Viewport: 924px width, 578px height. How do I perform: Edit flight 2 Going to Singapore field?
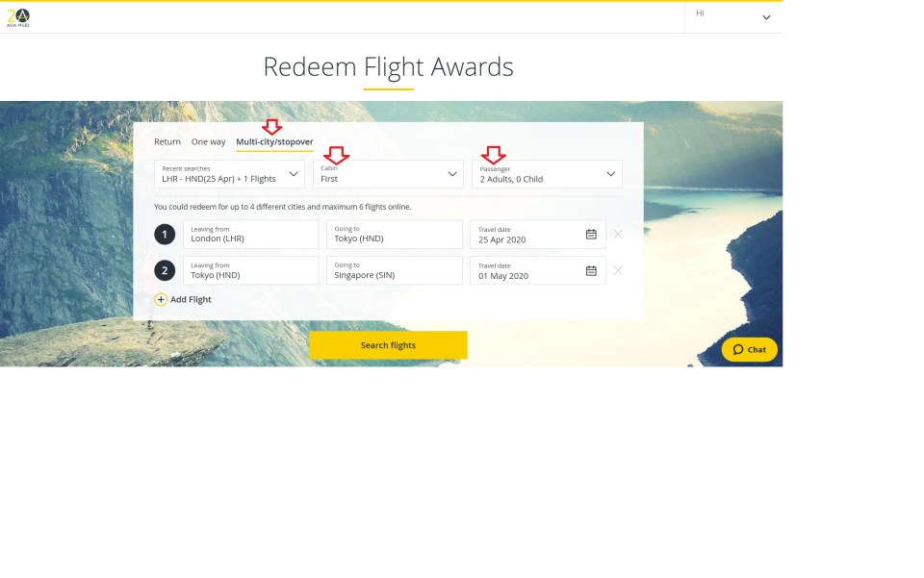pyautogui.click(x=394, y=271)
